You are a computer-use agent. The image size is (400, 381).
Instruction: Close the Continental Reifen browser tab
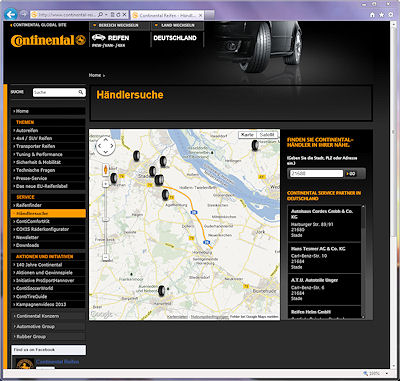[201, 15]
